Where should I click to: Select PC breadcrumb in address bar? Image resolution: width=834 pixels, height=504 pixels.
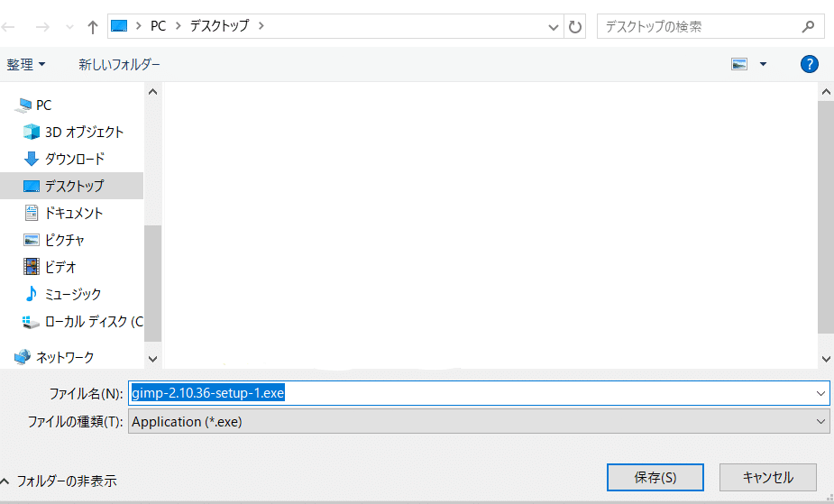click(159, 26)
